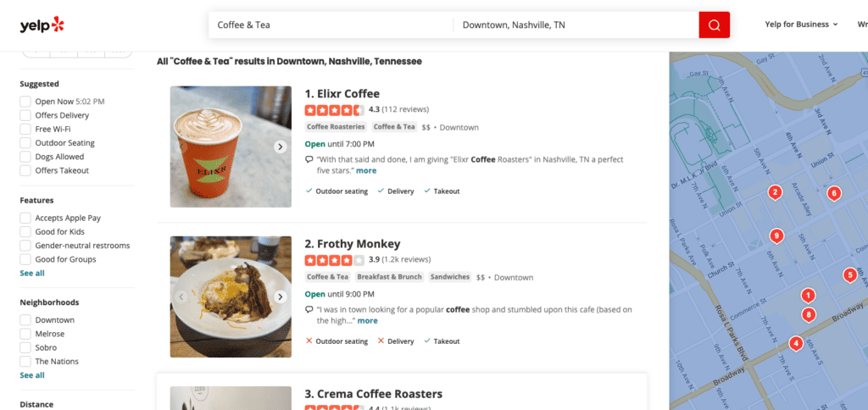
Task: Select map pin number 6
Action: coord(834,194)
